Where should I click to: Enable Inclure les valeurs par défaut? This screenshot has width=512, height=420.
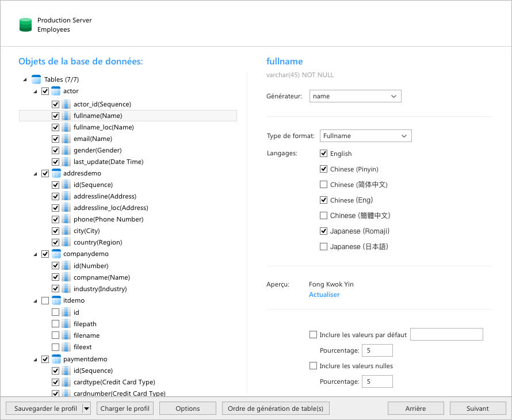coord(313,335)
